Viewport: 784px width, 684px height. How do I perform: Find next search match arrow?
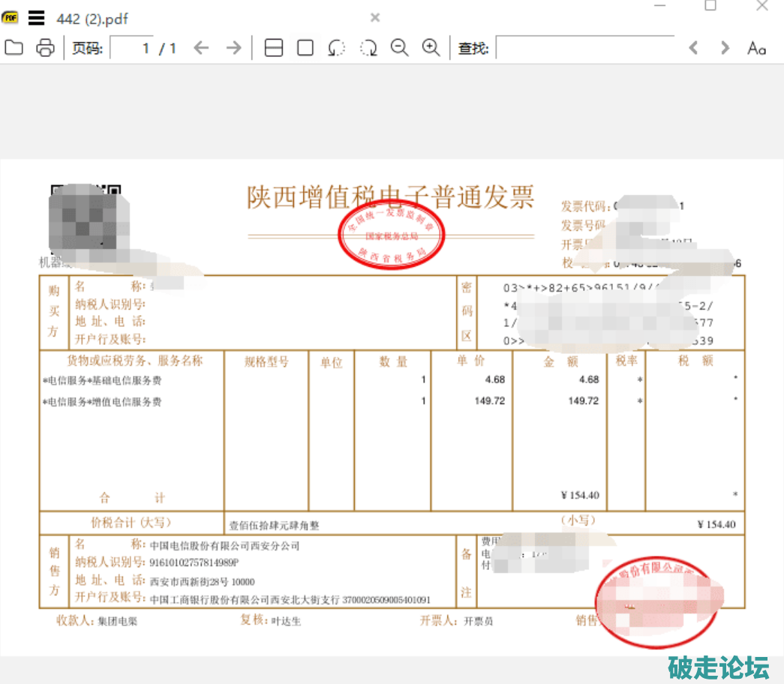[x=725, y=48]
